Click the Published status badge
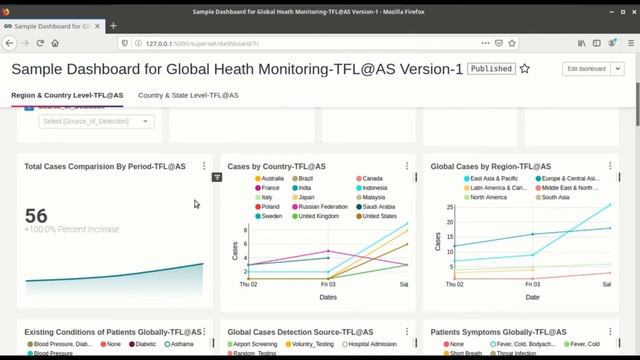Screen dimensions: 640x360 point(491,69)
